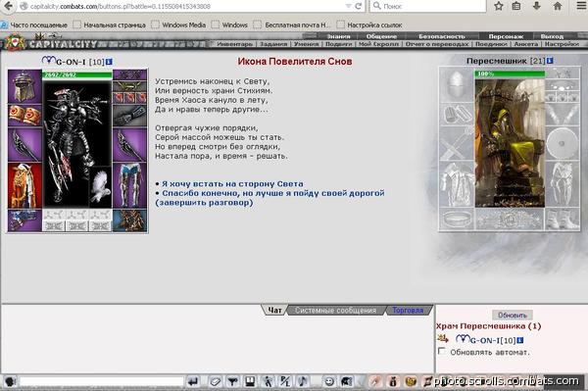
Task: Open the Безопасность top menu
Action: point(442,36)
